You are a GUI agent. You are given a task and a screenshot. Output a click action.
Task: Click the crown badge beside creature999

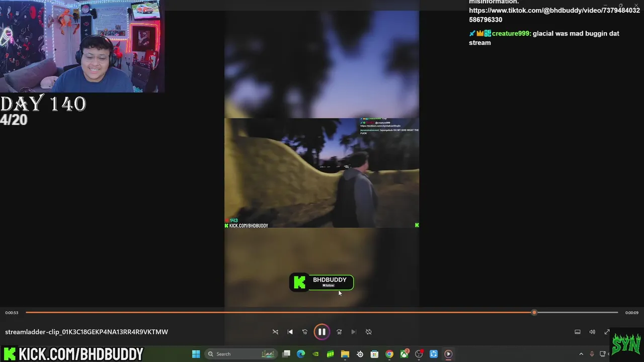(x=480, y=33)
